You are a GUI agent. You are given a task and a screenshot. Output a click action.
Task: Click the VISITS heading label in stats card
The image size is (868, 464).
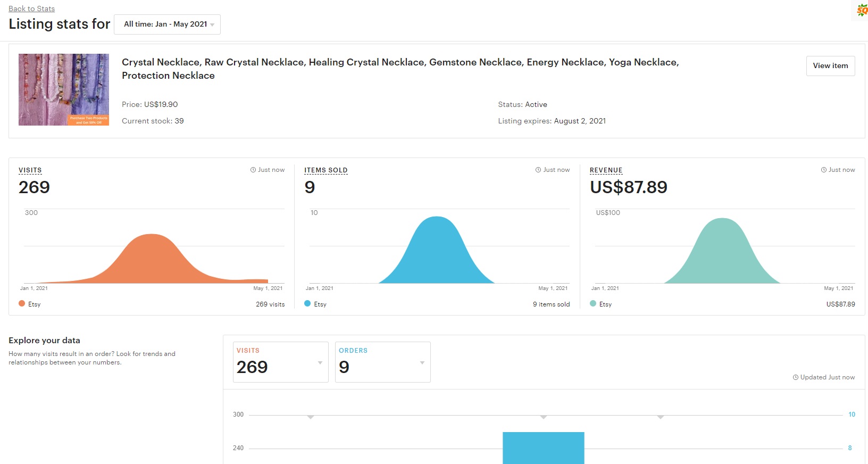(30, 170)
